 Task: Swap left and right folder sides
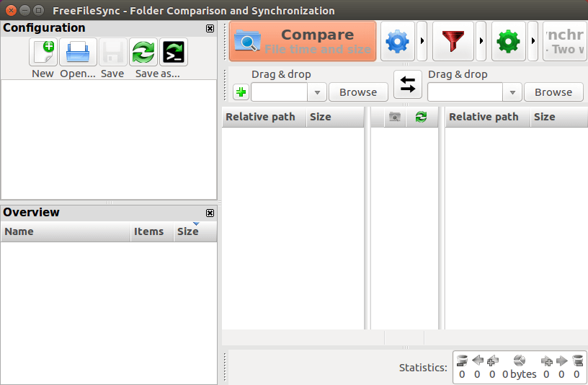click(x=408, y=85)
